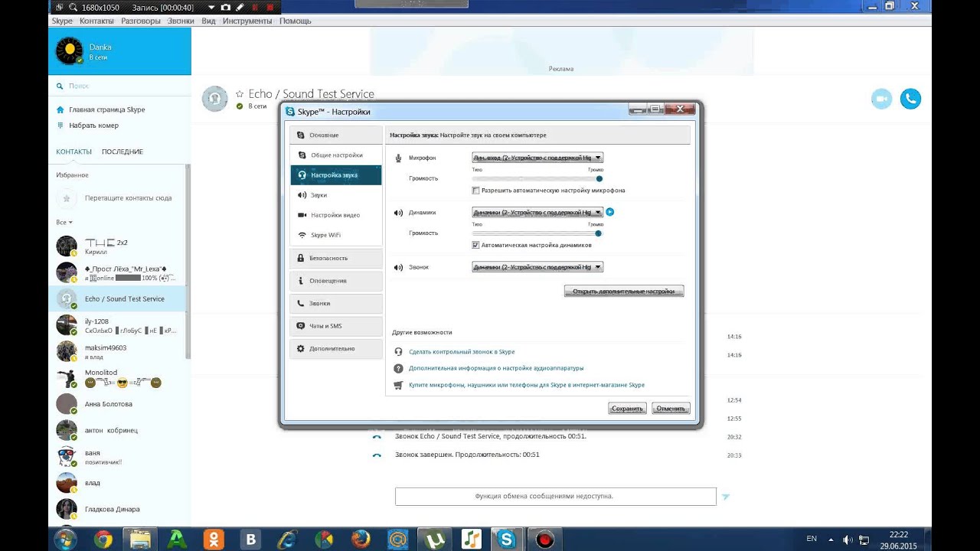Expand Безопасность settings section
Screen dimensions: 980x551
tap(335, 258)
